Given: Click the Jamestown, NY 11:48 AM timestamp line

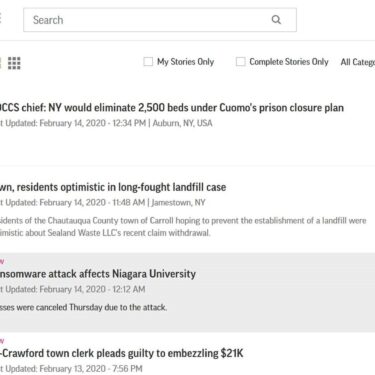Looking at the screenshot, I should click(x=103, y=202).
